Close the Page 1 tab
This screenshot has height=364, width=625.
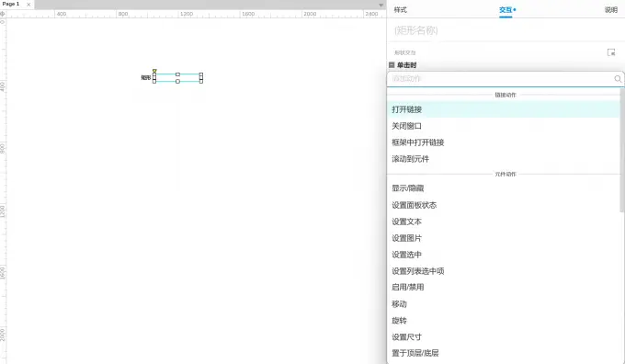click(28, 5)
